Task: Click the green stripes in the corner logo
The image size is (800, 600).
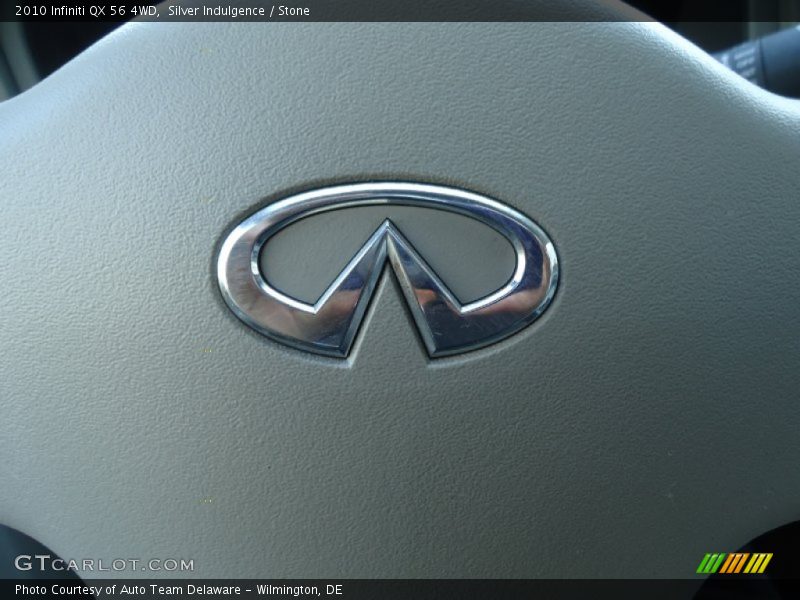Action: tap(710, 563)
